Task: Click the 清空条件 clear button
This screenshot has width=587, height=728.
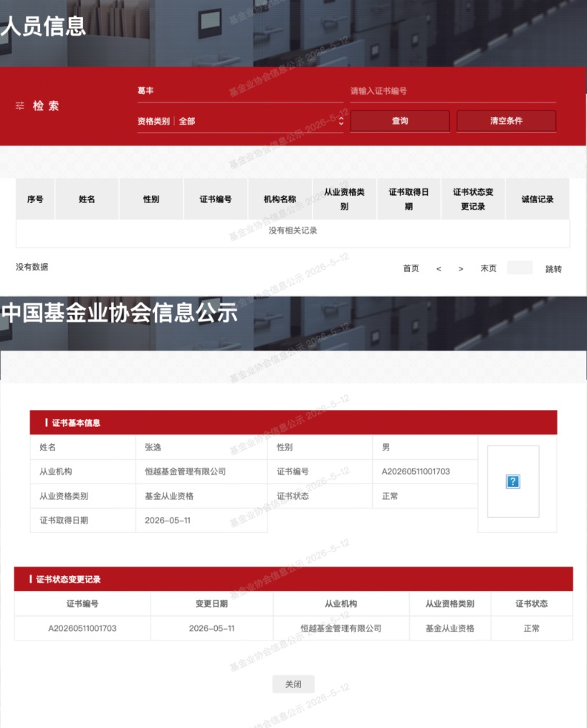Action: click(506, 120)
